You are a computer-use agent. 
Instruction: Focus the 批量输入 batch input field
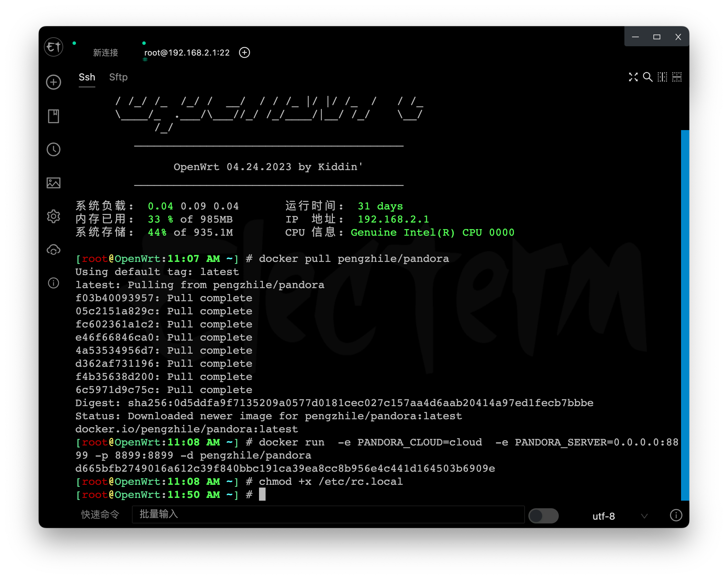tap(328, 514)
